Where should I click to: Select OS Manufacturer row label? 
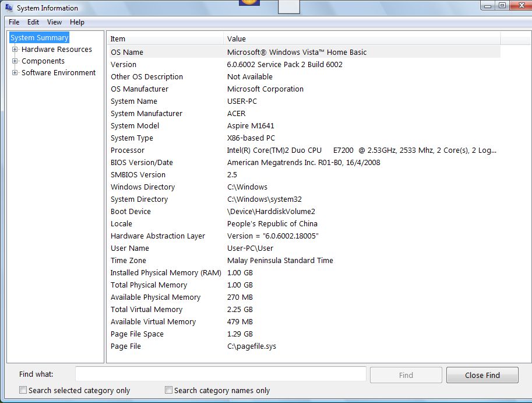pos(139,89)
